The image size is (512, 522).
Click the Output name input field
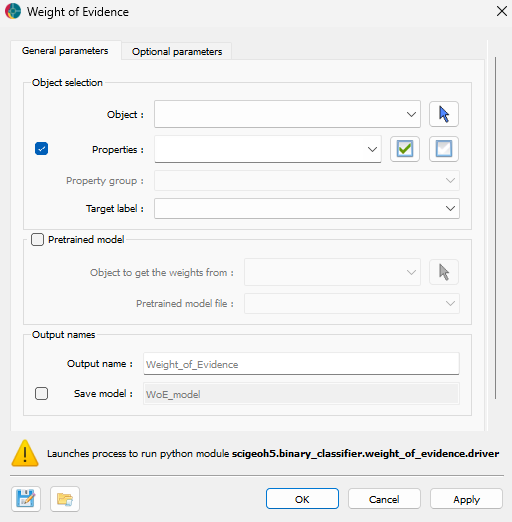[x=301, y=364]
